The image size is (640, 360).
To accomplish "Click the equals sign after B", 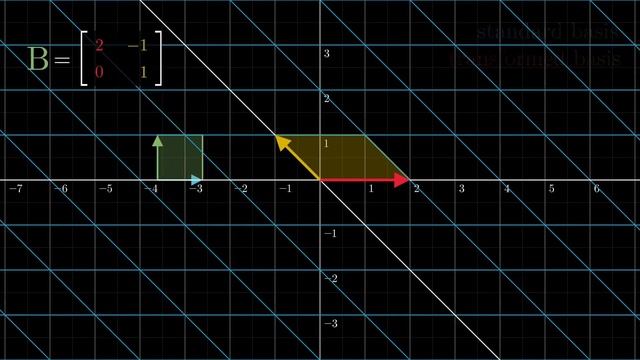I will (62, 60).
